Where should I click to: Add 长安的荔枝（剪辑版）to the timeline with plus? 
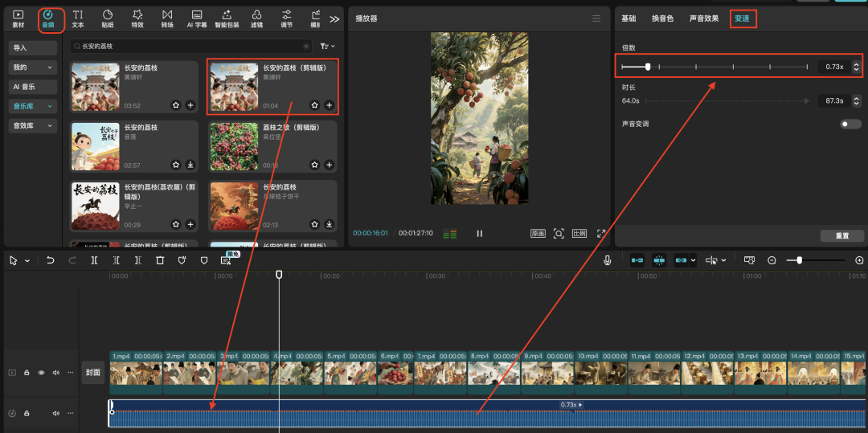[x=329, y=105]
